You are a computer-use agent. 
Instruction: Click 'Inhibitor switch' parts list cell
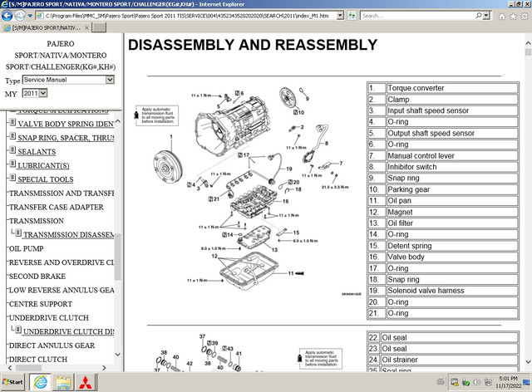452,167
